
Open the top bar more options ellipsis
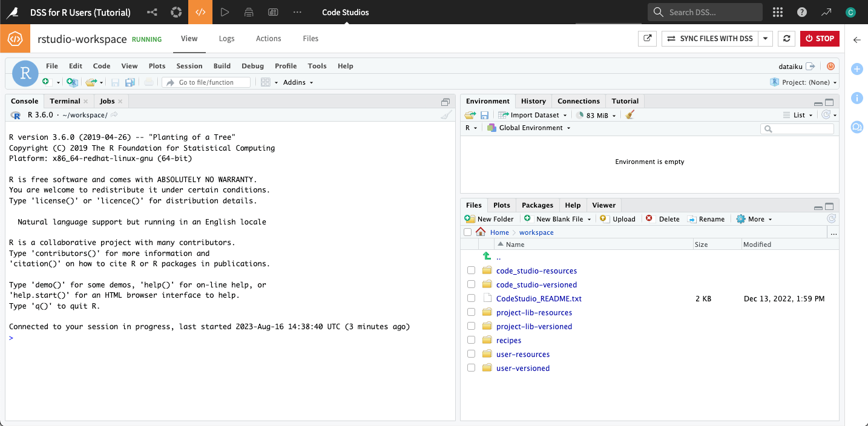[297, 12]
